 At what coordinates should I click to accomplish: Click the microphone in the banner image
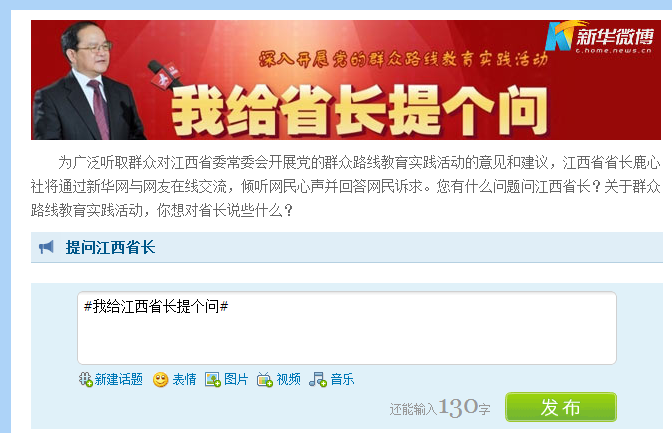163,76
